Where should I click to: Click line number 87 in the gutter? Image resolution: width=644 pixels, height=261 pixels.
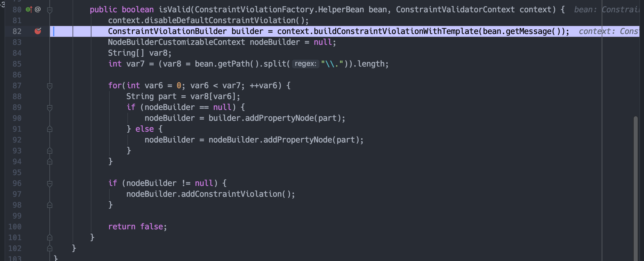click(17, 85)
